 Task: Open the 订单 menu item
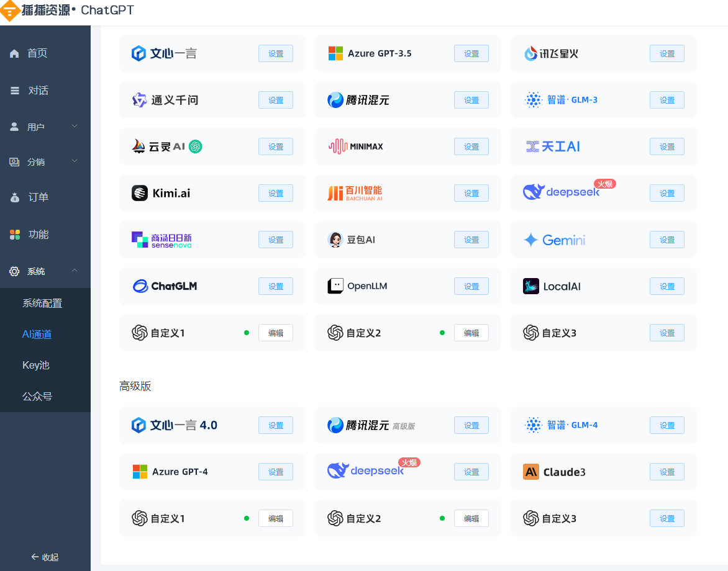45,197
